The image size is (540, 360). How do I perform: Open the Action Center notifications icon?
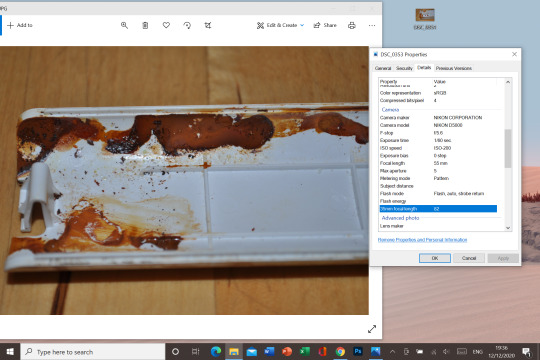(x=526, y=352)
